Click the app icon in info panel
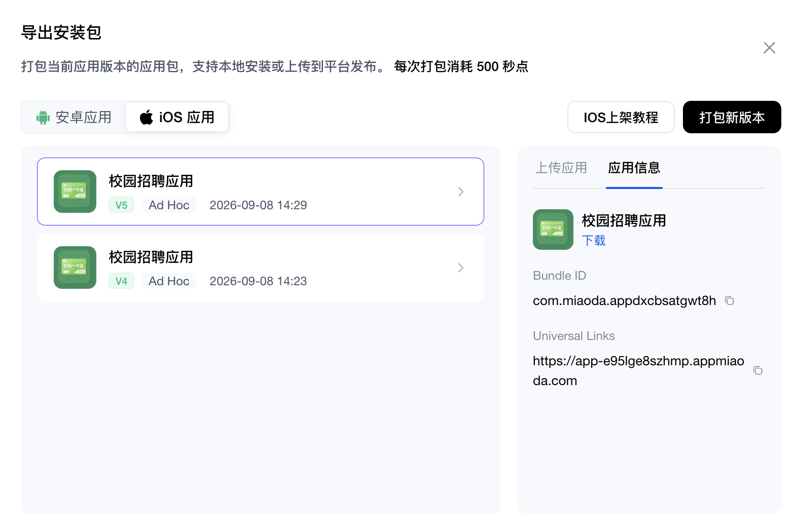795x532 pixels. click(553, 230)
